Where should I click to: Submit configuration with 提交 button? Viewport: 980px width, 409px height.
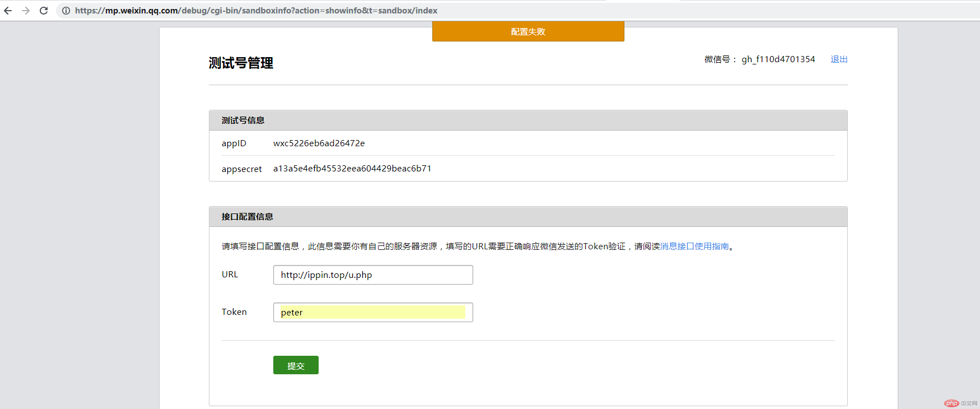[x=296, y=365]
